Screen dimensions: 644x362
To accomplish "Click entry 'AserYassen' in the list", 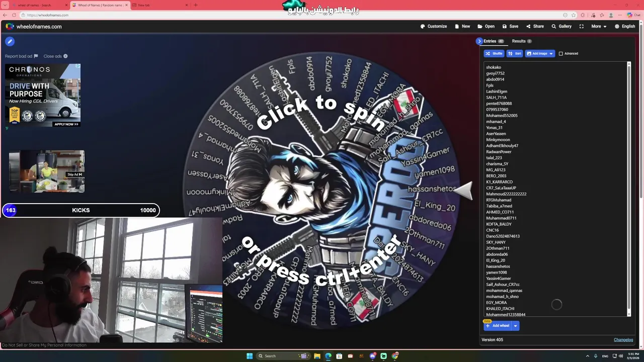I will [x=496, y=134].
